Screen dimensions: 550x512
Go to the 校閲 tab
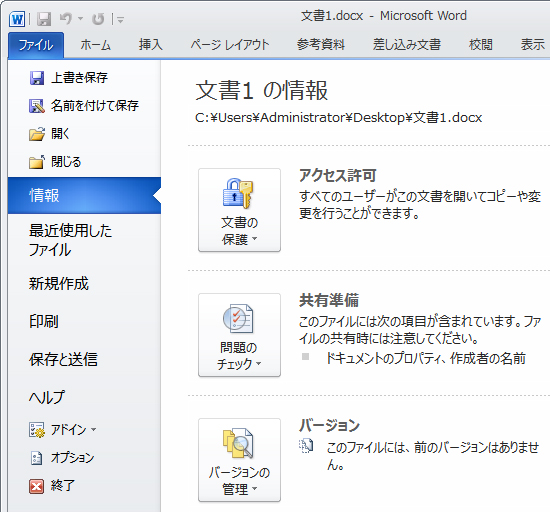coord(481,45)
